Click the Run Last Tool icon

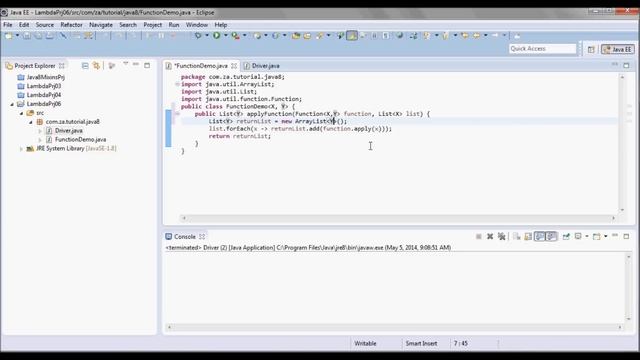click(236, 36)
